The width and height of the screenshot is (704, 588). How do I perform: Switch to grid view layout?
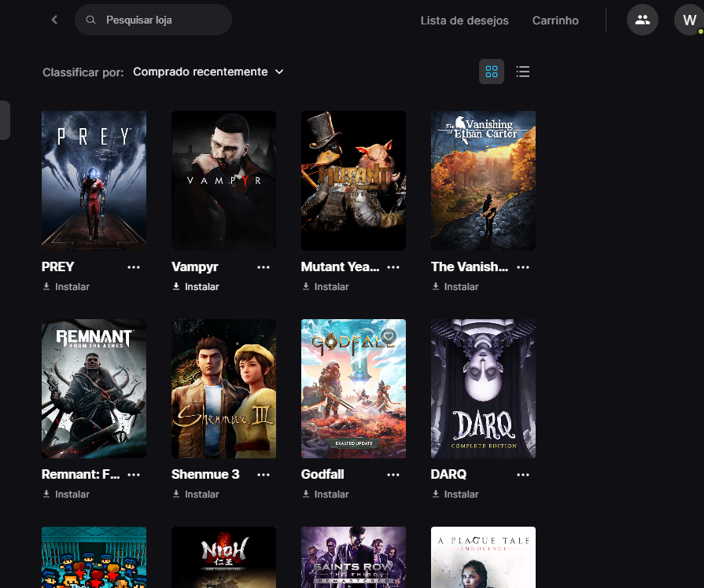click(x=492, y=72)
